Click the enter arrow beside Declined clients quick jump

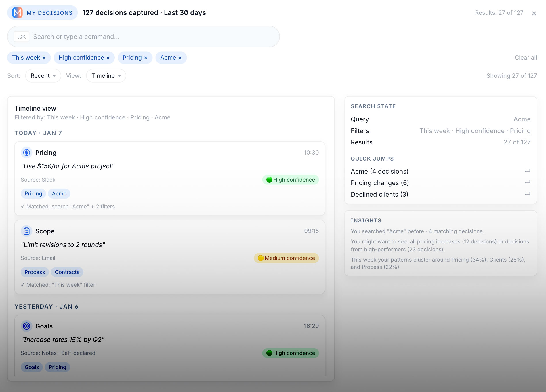coord(527,194)
